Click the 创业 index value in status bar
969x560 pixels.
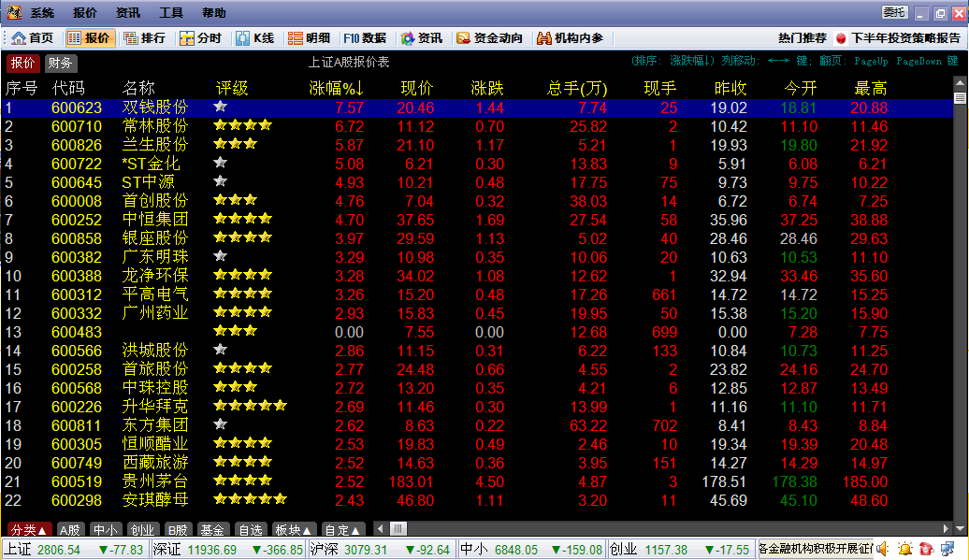pos(665,550)
